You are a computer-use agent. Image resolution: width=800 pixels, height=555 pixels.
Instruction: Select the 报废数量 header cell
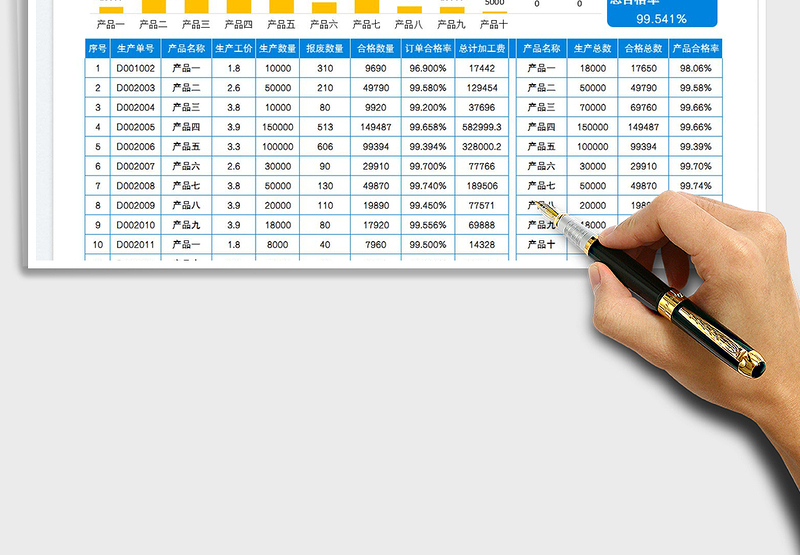[324, 48]
